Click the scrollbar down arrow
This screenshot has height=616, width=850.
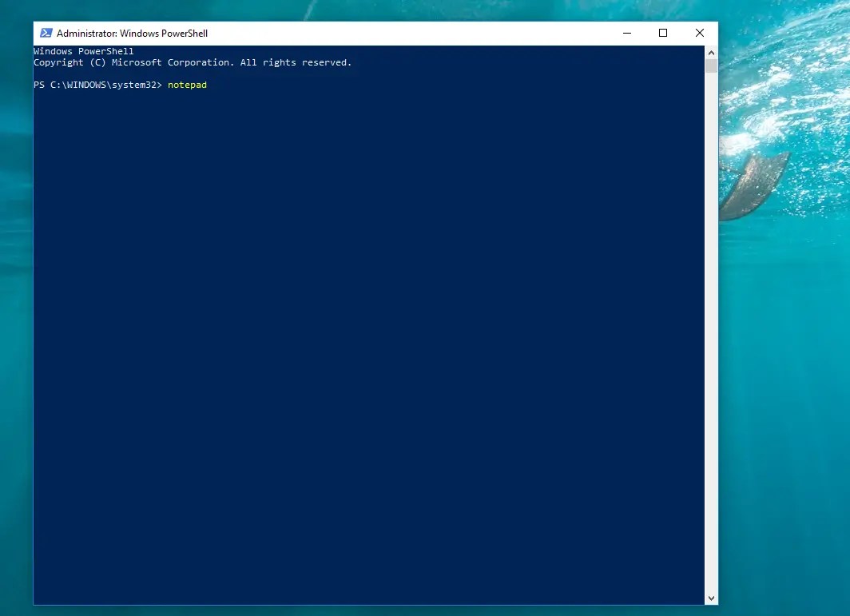click(x=710, y=597)
